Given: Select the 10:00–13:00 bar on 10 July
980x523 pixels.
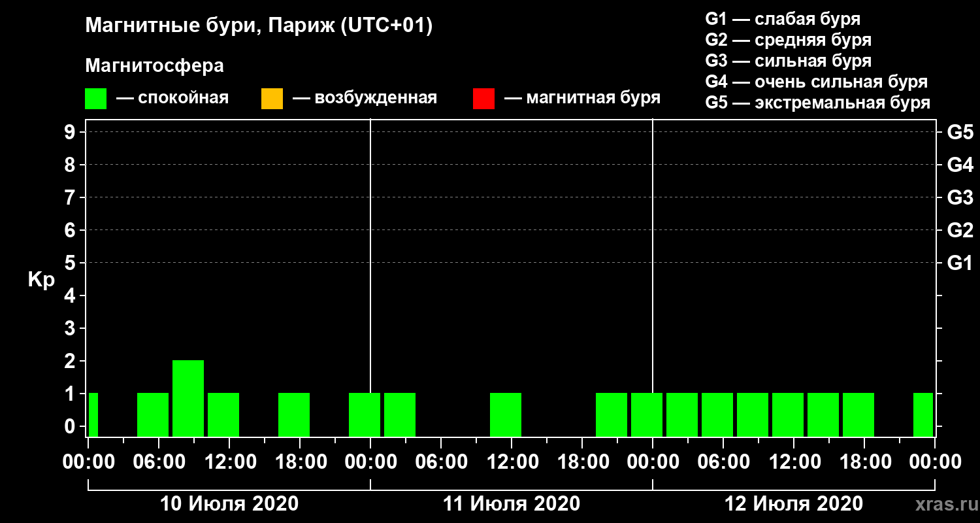Looking at the screenshot, I should [223, 414].
